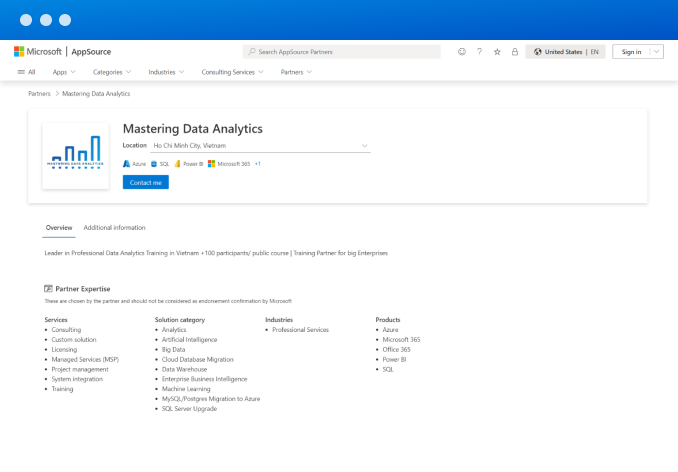Change region via United States | EN

coord(567,52)
